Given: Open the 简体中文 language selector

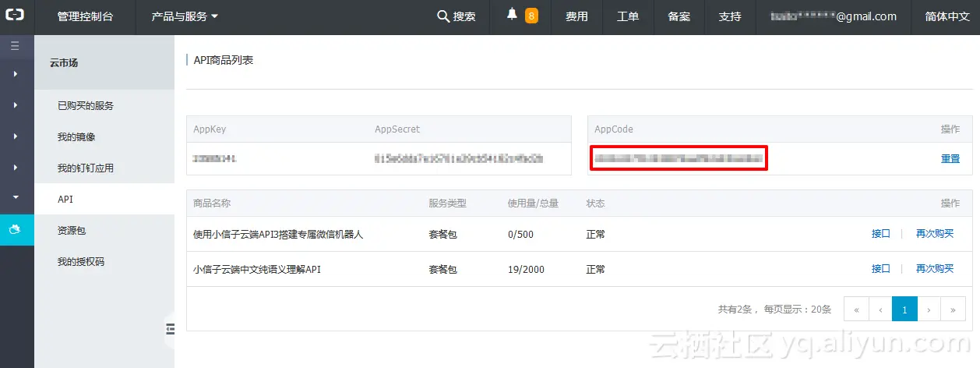Looking at the screenshot, I should pyautogui.click(x=947, y=16).
